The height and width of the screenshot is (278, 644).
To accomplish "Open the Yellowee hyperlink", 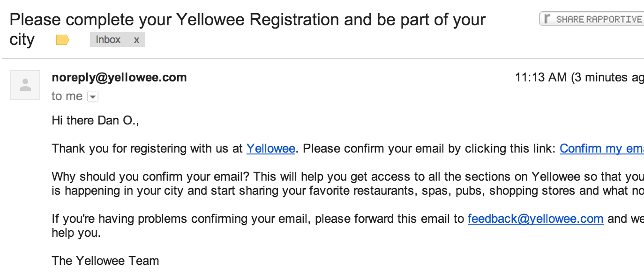I will click(x=270, y=149).
